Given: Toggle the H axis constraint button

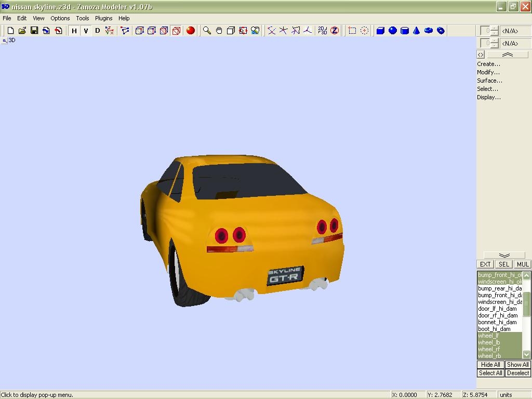Looking at the screenshot, I should coord(74,31).
